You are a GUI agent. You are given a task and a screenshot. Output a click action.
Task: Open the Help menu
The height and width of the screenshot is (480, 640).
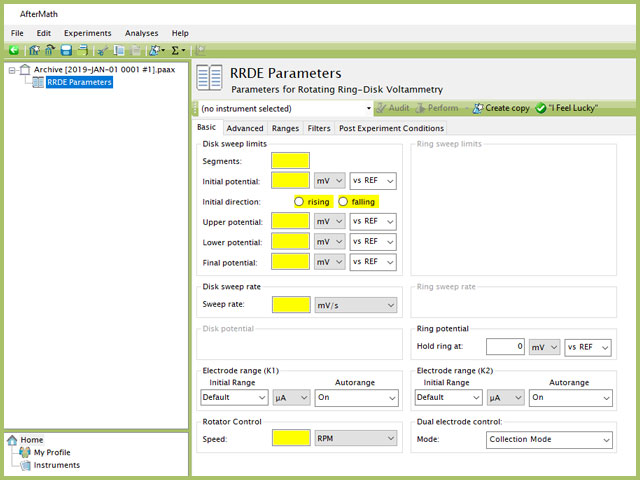coord(180,33)
